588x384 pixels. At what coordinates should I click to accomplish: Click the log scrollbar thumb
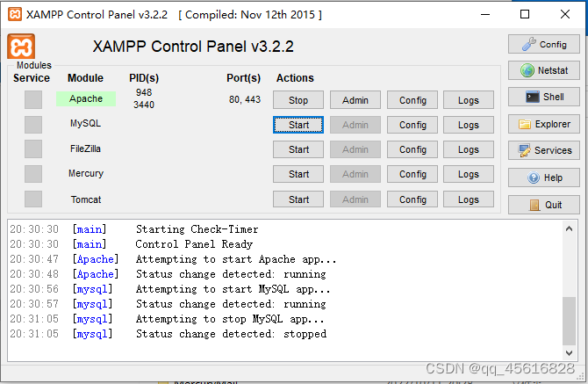pos(569,321)
